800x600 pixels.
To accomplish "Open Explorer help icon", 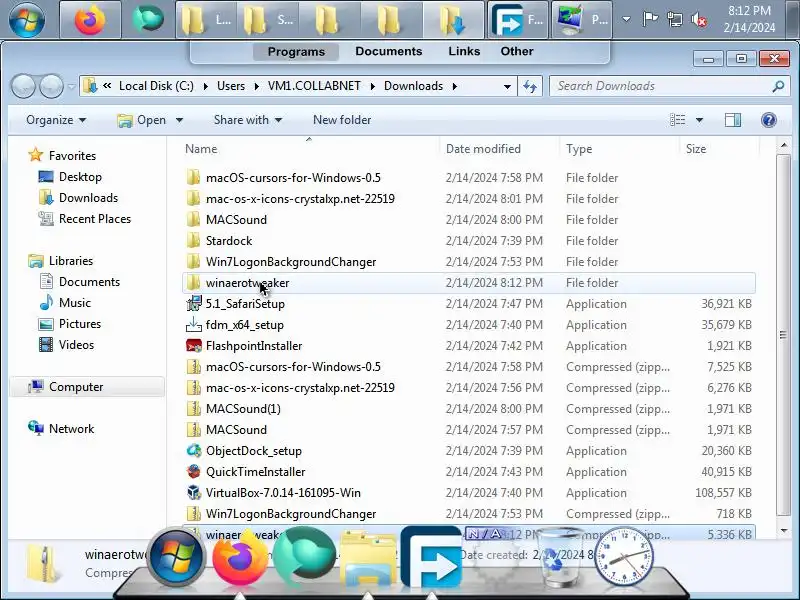I will coord(768,120).
